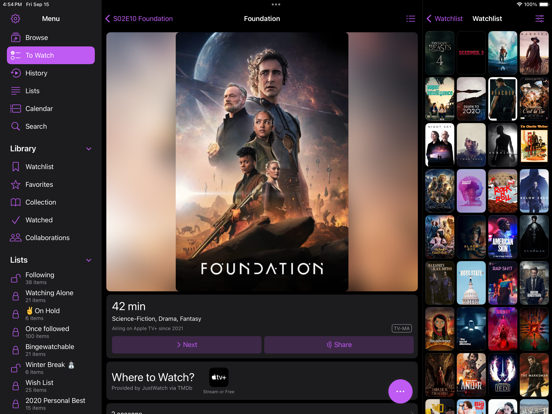Click the Wi-Fi status icon
Screen dimensions: 552x414
[519, 4]
